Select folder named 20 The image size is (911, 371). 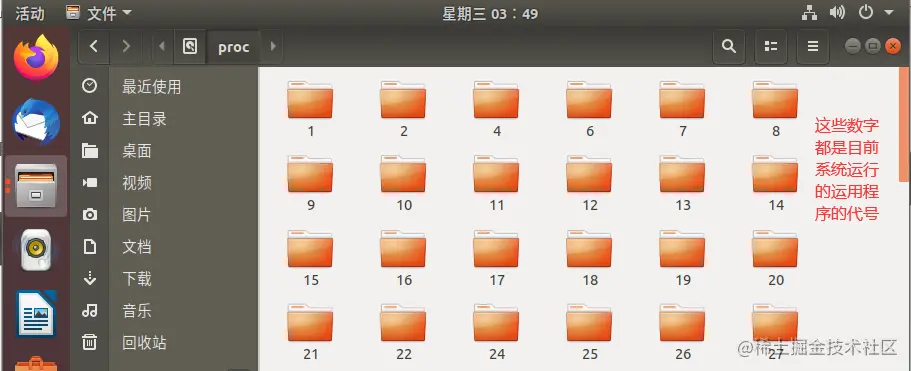coord(775,258)
